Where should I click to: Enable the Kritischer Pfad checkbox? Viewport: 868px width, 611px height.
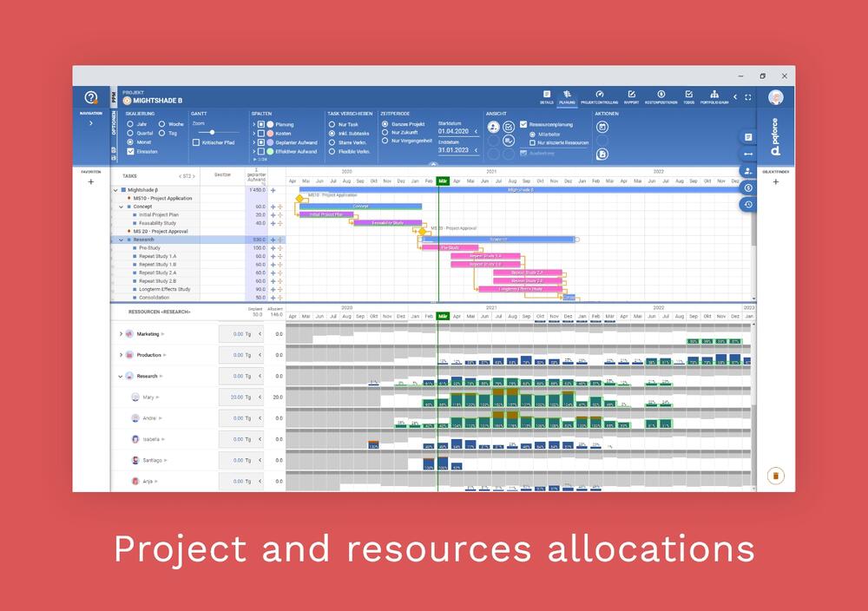[194, 143]
